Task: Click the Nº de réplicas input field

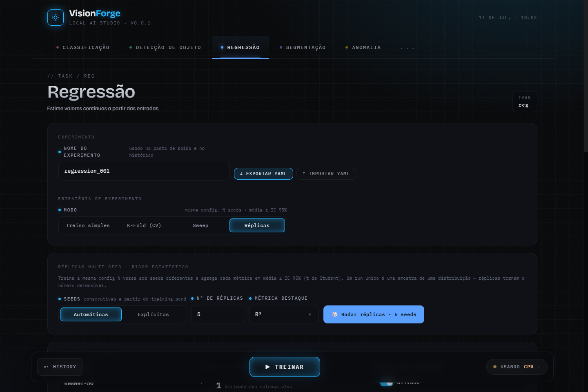Action: (x=218, y=314)
